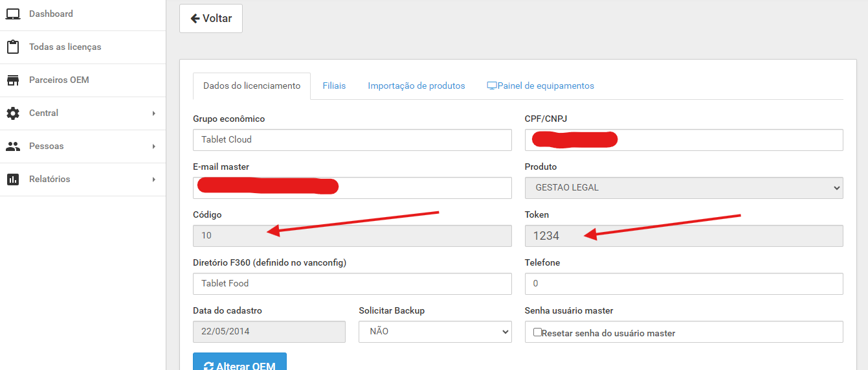Click the Parceiros OEM store icon
This screenshot has height=370, width=868.
(13, 80)
